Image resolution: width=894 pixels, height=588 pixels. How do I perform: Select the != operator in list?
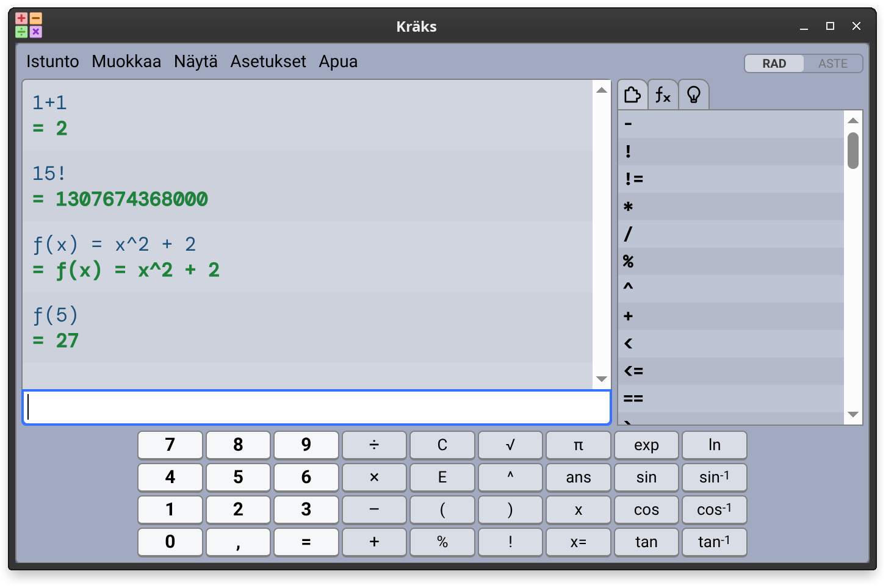pos(731,179)
